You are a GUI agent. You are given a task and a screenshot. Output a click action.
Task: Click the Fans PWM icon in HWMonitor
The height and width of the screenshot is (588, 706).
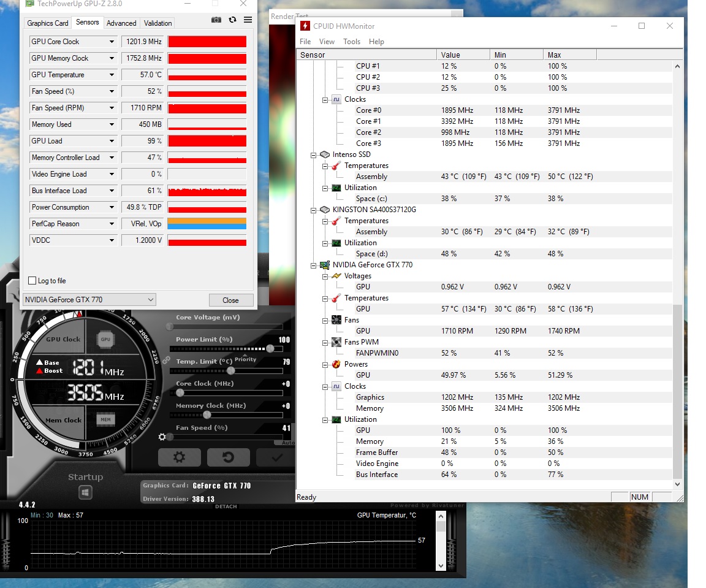coord(336,342)
